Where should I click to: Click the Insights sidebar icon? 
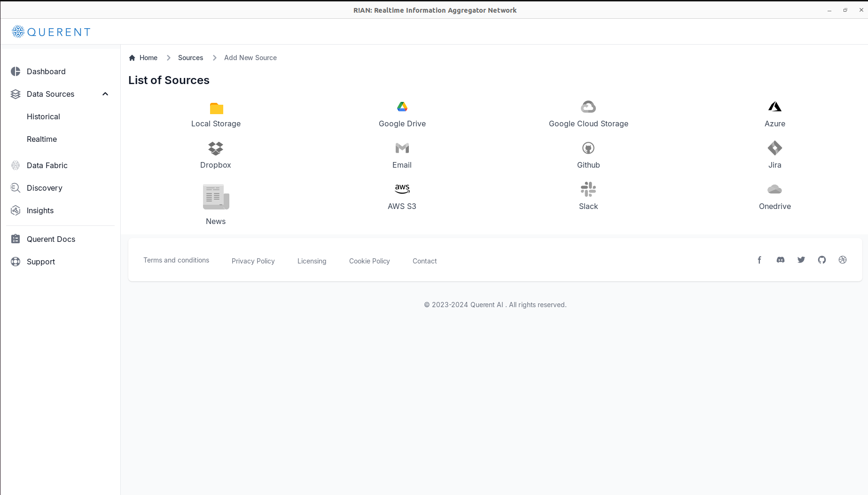(x=16, y=210)
